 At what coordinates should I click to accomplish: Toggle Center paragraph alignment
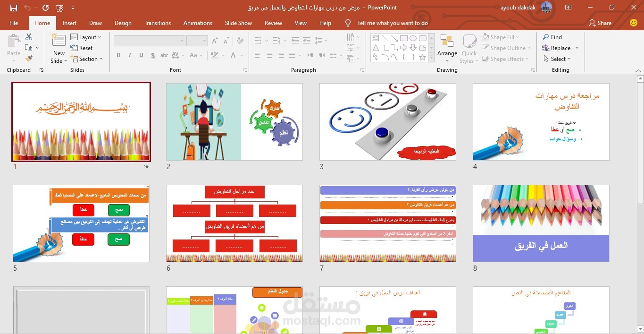[269, 55]
